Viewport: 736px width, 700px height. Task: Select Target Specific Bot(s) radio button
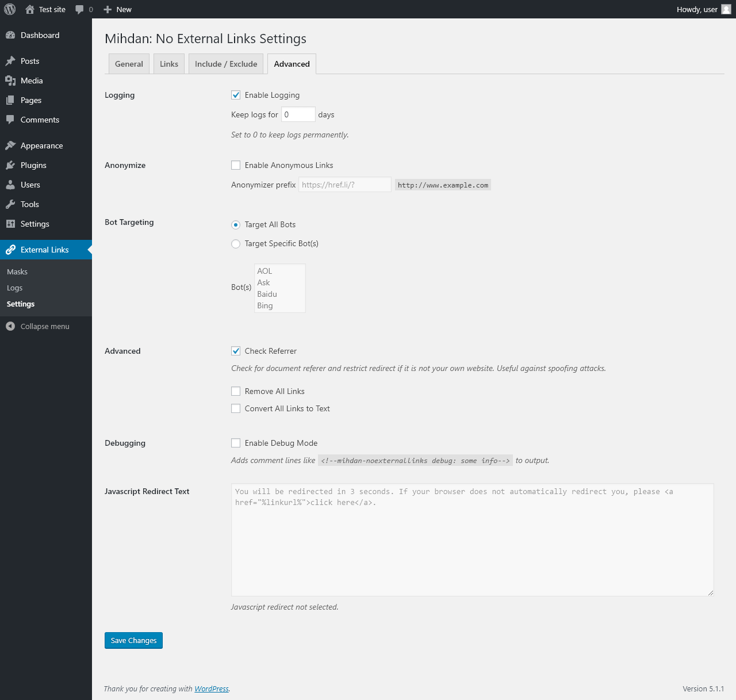(x=236, y=244)
